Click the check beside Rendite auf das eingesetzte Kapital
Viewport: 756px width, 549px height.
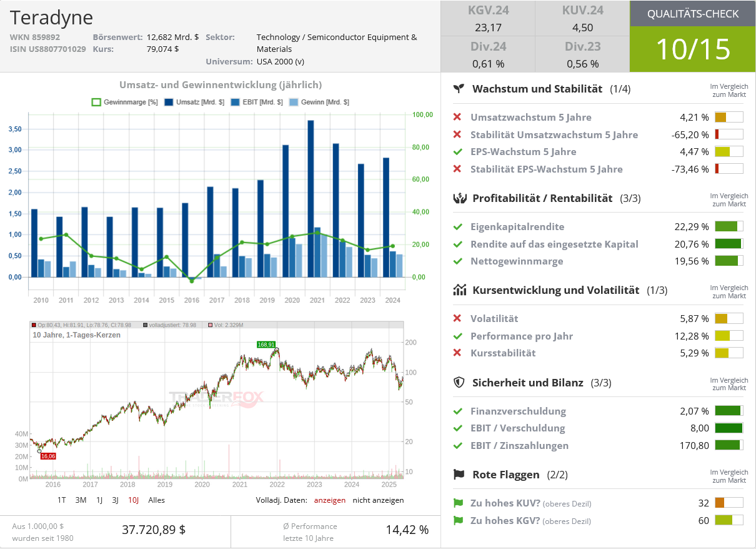tap(457, 244)
